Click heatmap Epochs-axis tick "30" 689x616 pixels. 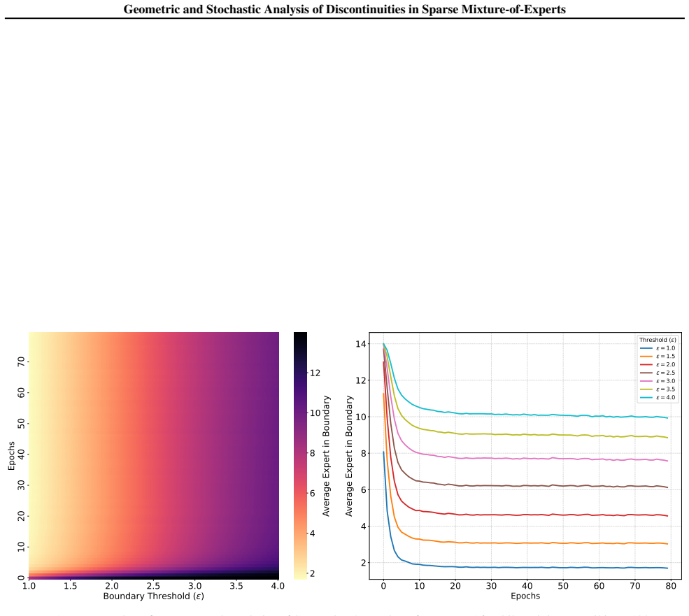pyautogui.click(x=21, y=485)
